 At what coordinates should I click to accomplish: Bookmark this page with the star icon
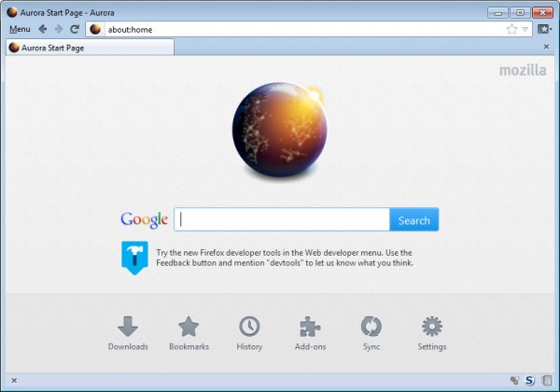[511, 29]
